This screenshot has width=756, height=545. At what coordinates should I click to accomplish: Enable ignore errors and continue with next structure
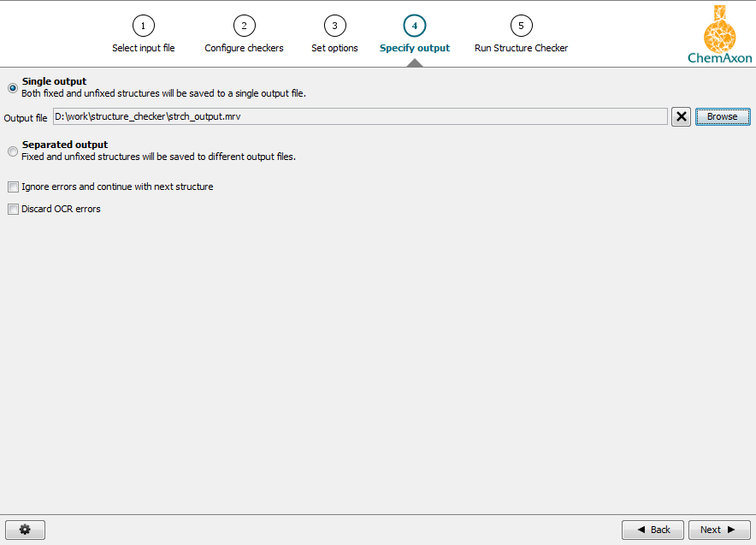(13, 187)
